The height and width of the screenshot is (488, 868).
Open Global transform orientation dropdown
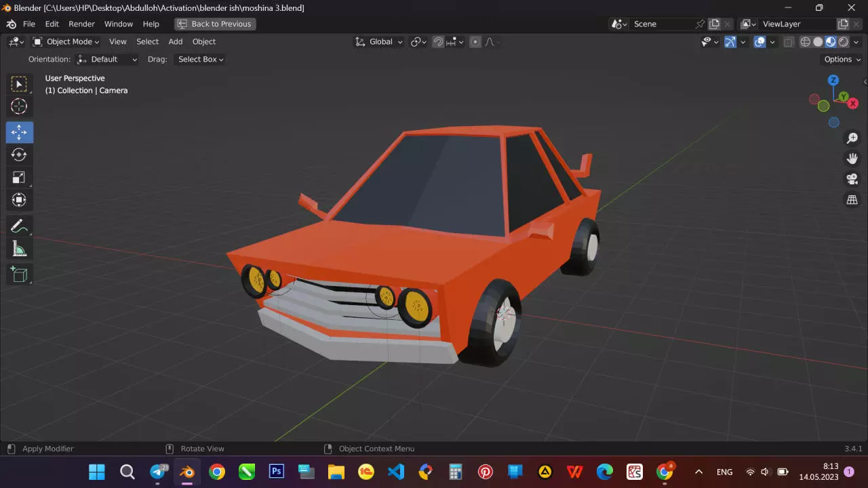click(x=378, y=41)
